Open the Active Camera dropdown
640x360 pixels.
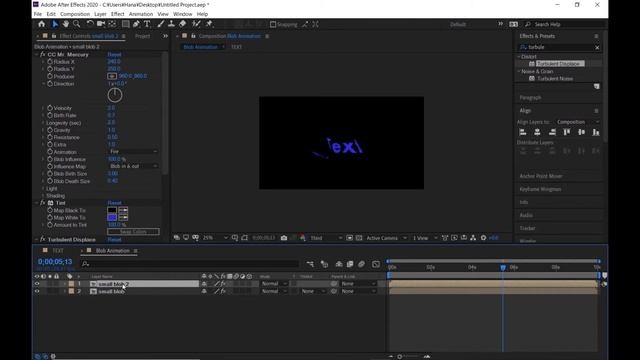[386, 238]
